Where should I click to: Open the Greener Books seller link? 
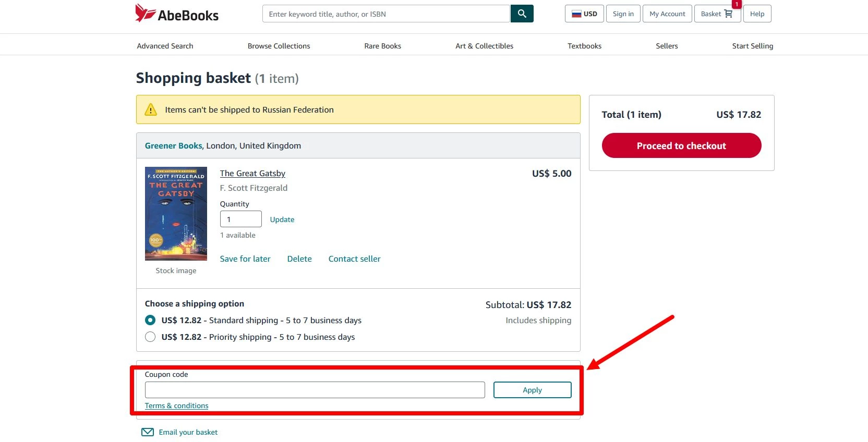(x=173, y=146)
